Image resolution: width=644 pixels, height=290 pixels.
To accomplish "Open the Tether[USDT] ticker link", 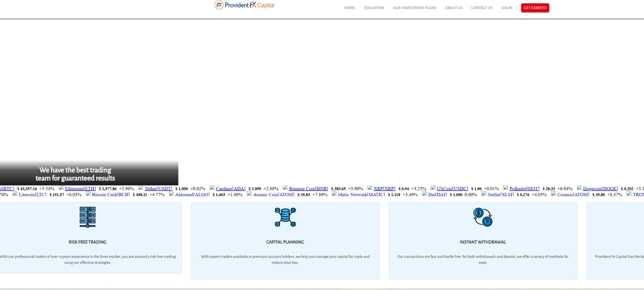I will pyautogui.click(x=158, y=189).
